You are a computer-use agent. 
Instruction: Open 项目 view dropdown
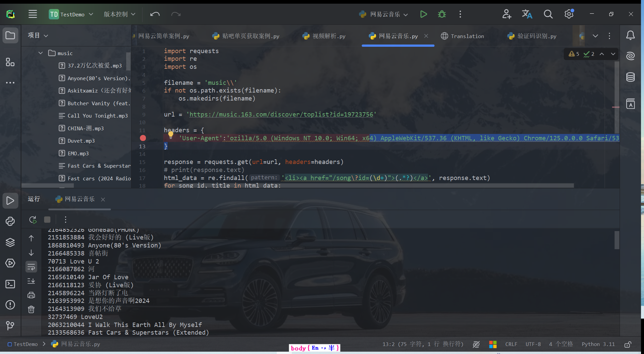pyautogui.click(x=38, y=35)
